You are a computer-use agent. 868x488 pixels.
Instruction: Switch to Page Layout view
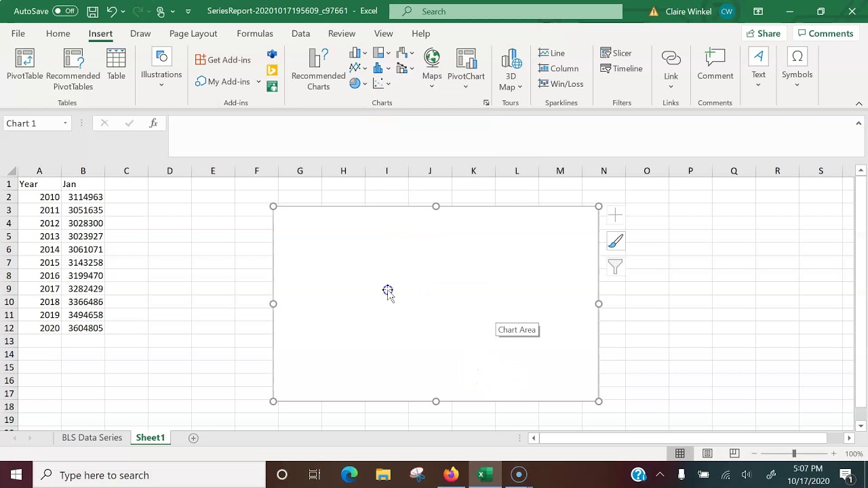point(707,453)
